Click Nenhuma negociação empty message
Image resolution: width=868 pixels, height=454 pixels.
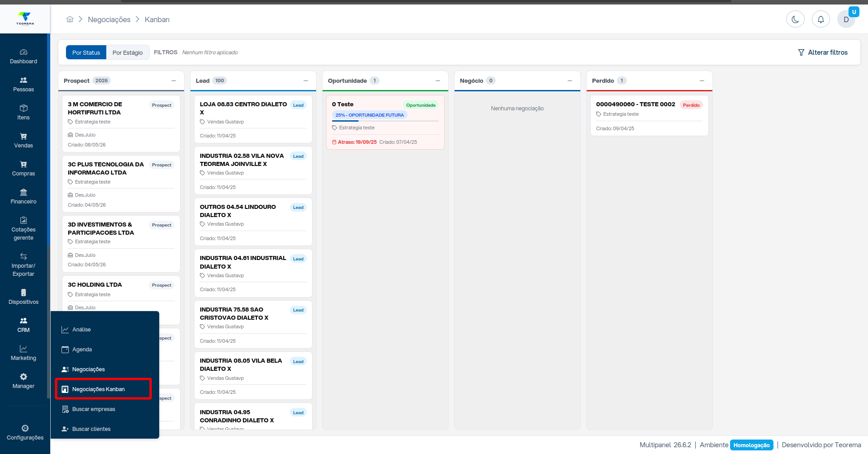tap(517, 109)
